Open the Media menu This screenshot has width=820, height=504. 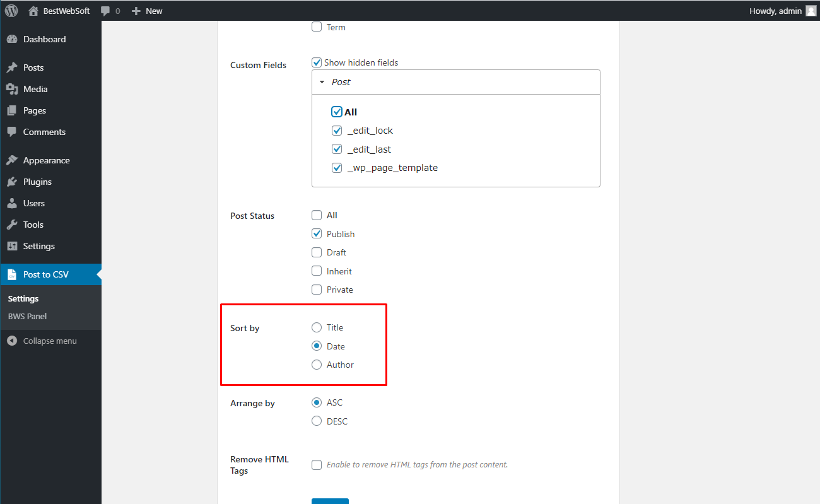pyautogui.click(x=50, y=89)
